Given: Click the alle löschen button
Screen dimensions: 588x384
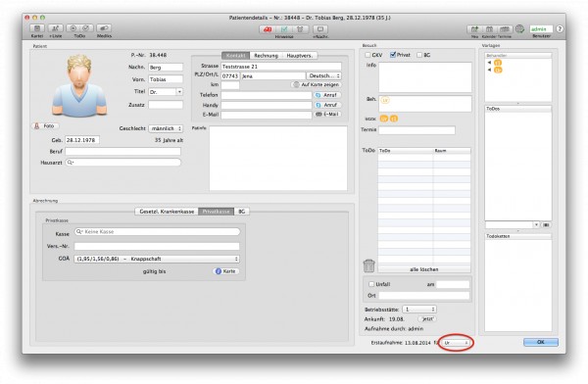Looking at the screenshot, I should [x=424, y=269].
